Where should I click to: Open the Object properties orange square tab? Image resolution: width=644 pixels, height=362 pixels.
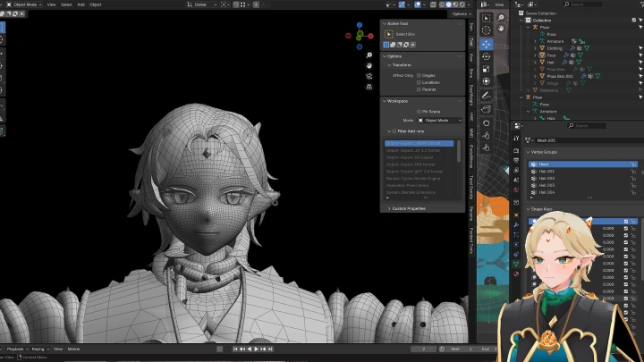coord(516,215)
